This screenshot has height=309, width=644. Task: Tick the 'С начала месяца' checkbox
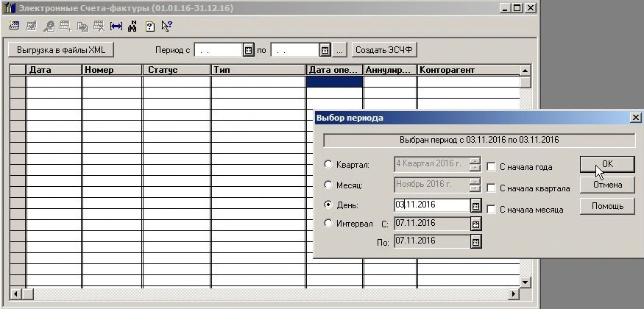[491, 210]
